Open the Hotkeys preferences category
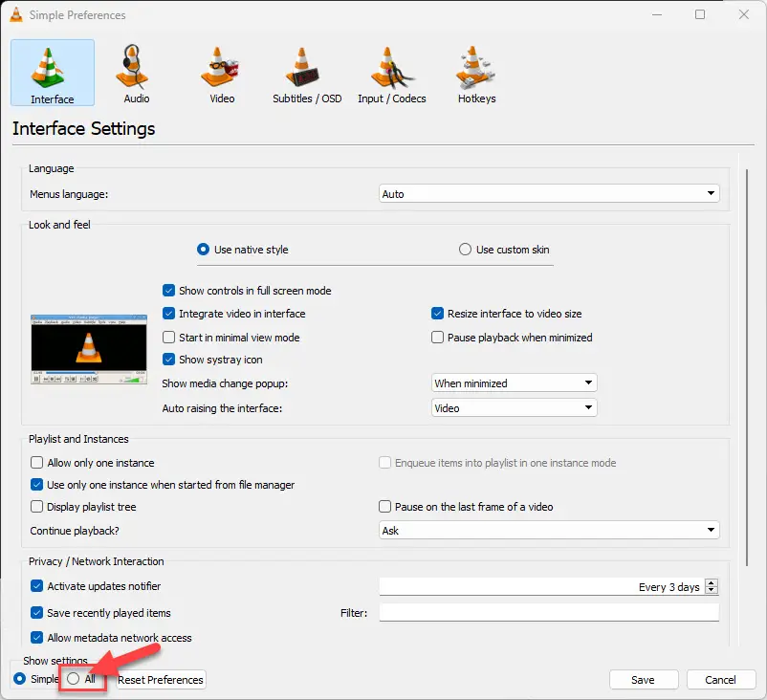The width and height of the screenshot is (767, 700). [476, 74]
